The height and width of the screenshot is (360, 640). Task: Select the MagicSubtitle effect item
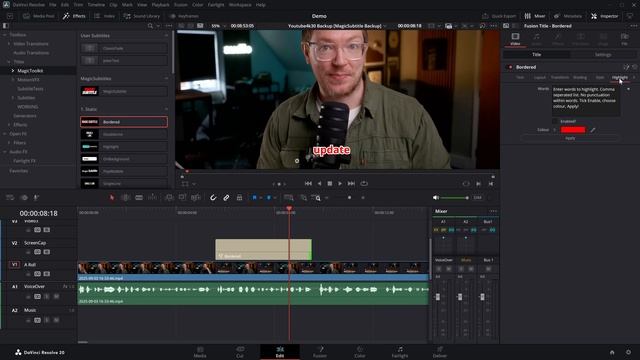(x=124, y=91)
